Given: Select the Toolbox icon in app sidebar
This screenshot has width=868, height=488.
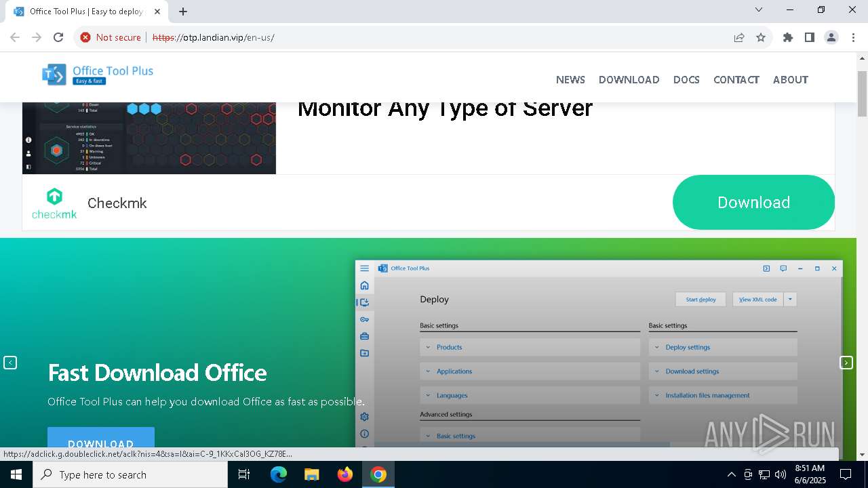Looking at the screenshot, I should click(x=364, y=336).
